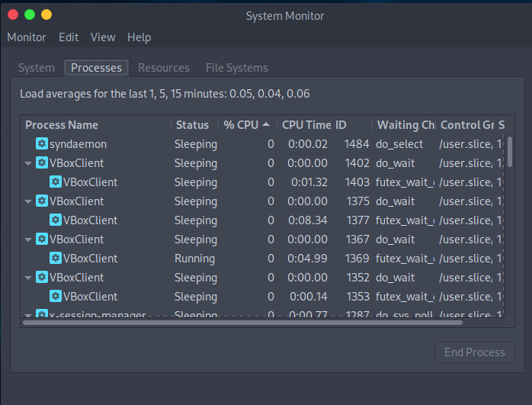Select the syndaemon process row name
Viewport: 532px width, 405px height.
pyautogui.click(x=78, y=144)
